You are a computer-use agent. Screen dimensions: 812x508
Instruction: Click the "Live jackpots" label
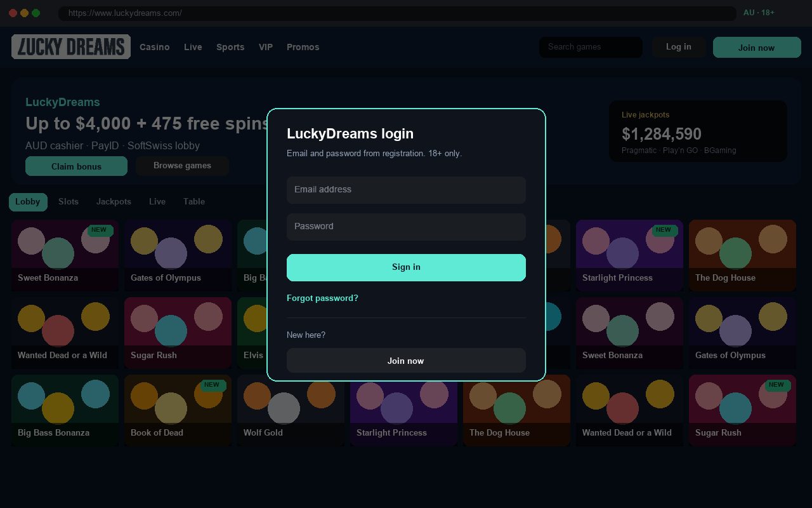645,115
